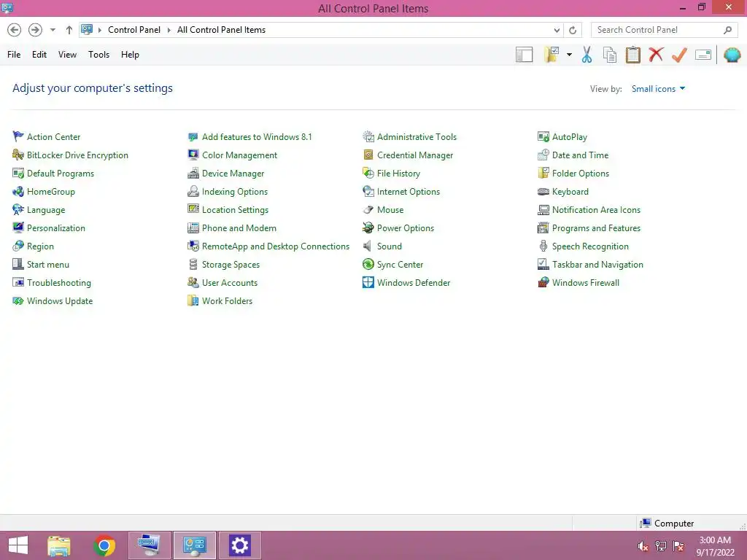The image size is (747, 560).
Task: Open the File menu
Action: point(14,55)
